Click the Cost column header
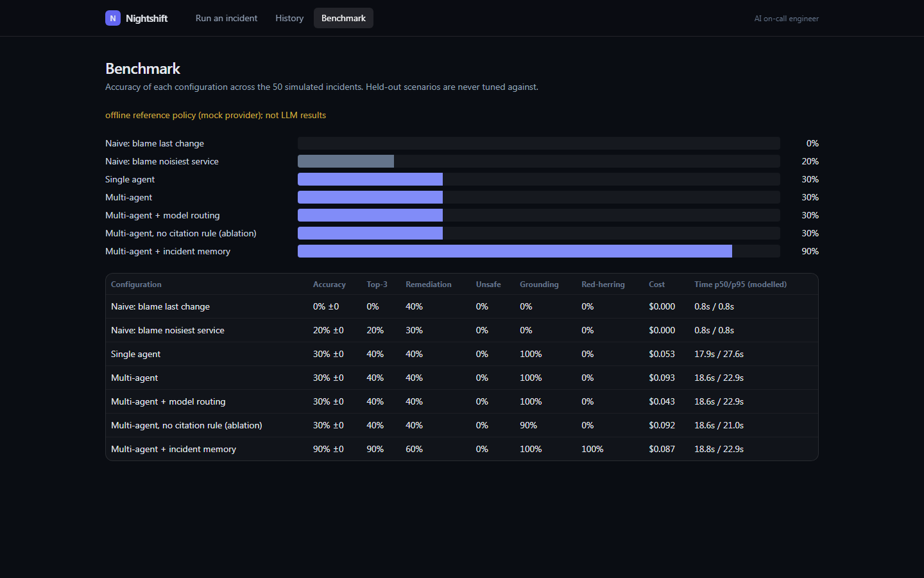The image size is (924, 578). (656, 285)
